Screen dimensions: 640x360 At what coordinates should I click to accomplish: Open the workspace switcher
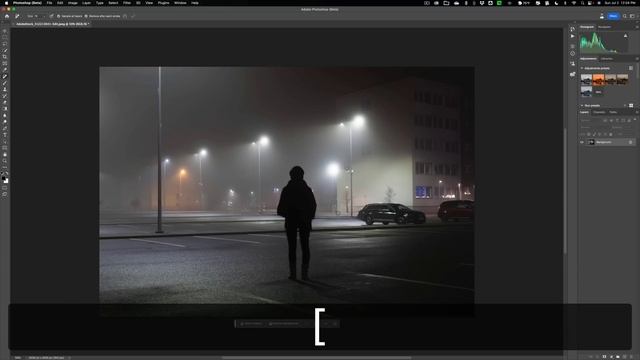pos(632,16)
